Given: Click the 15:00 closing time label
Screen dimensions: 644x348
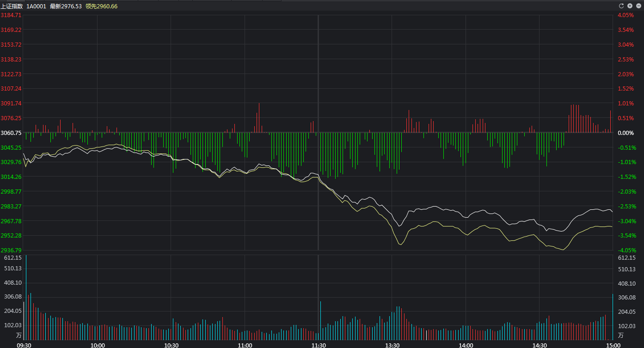Looking at the screenshot, I should click(x=613, y=345).
